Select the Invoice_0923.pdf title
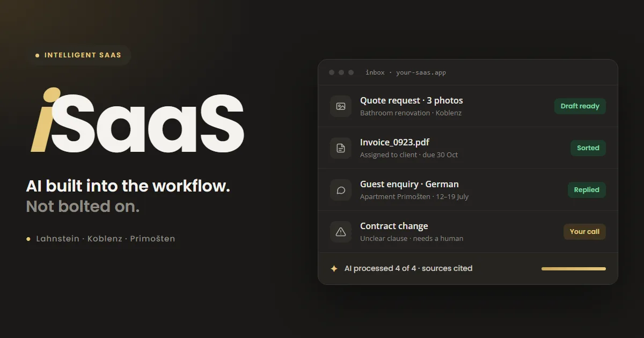The image size is (644, 338). (x=394, y=142)
